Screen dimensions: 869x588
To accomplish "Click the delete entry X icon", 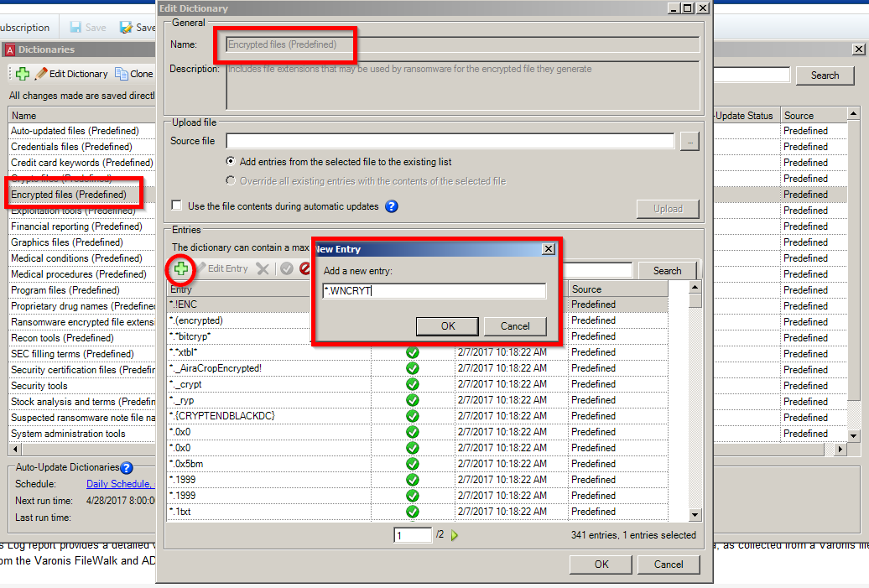I will pyautogui.click(x=263, y=269).
